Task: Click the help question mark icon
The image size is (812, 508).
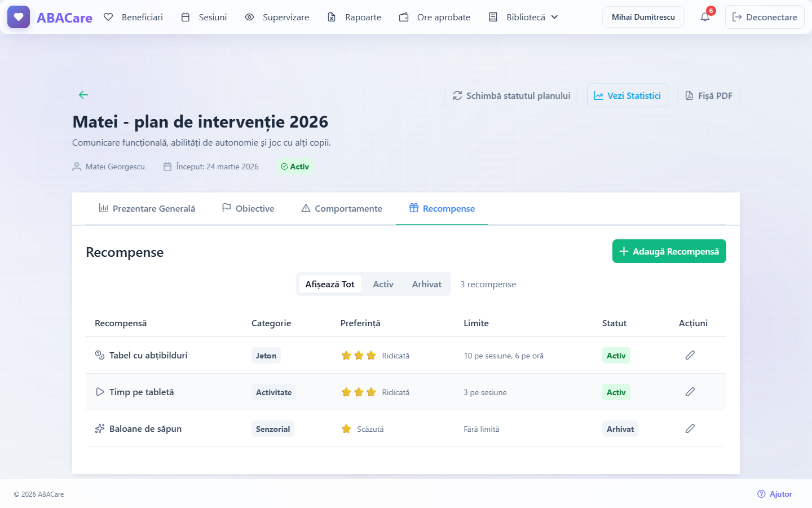Action: point(761,494)
